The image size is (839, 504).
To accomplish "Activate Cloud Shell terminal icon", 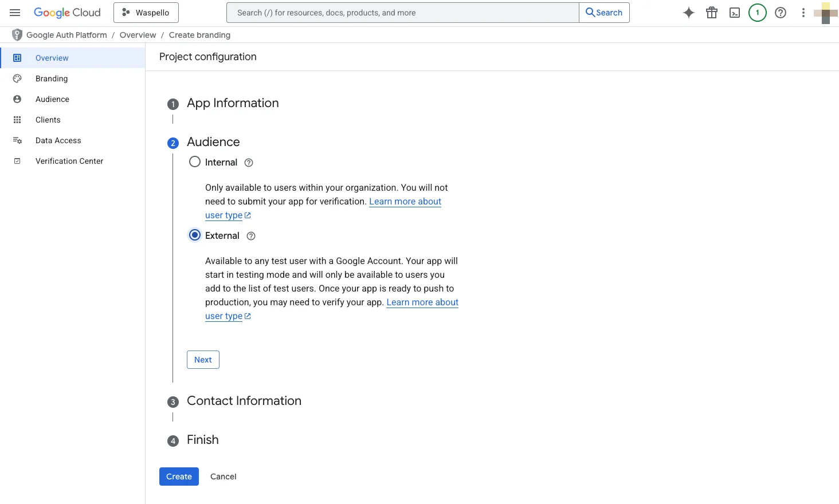I will click(735, 13).
